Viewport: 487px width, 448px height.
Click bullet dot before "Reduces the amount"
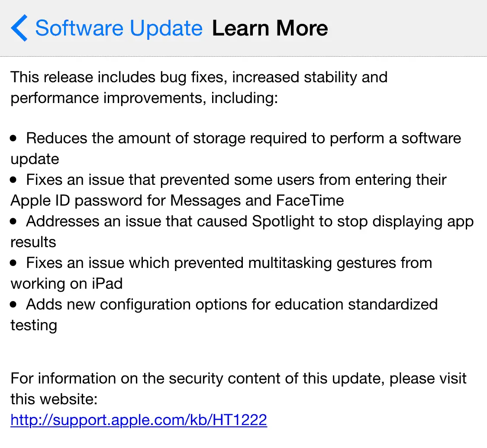[14, 138]
